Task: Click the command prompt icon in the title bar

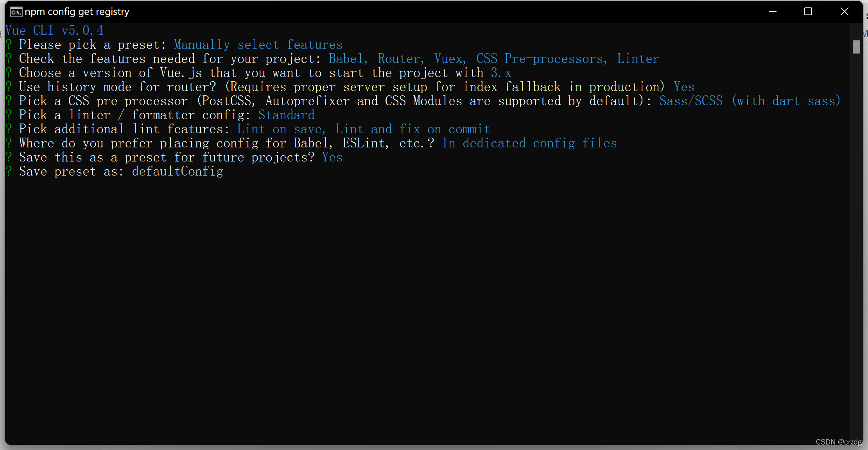Action: 16,11
